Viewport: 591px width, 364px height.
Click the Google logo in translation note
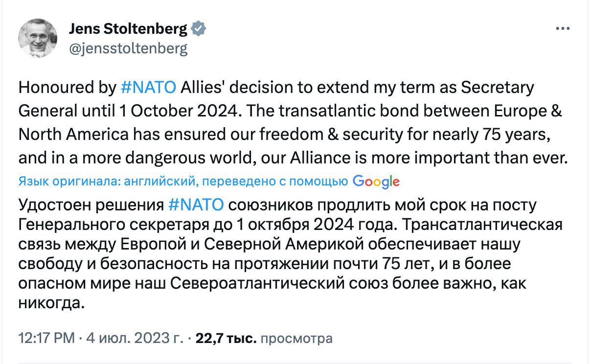point(376,182)
